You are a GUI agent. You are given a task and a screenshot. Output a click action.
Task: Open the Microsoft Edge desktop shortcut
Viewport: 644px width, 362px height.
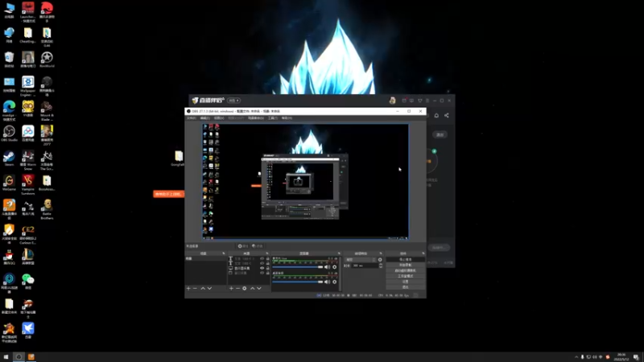tap(9, 109)
